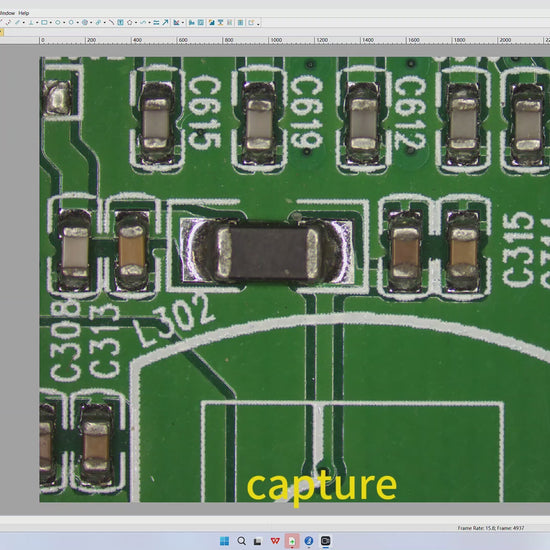Expand dropdown arrow next to polygon tool

point(136,23)
